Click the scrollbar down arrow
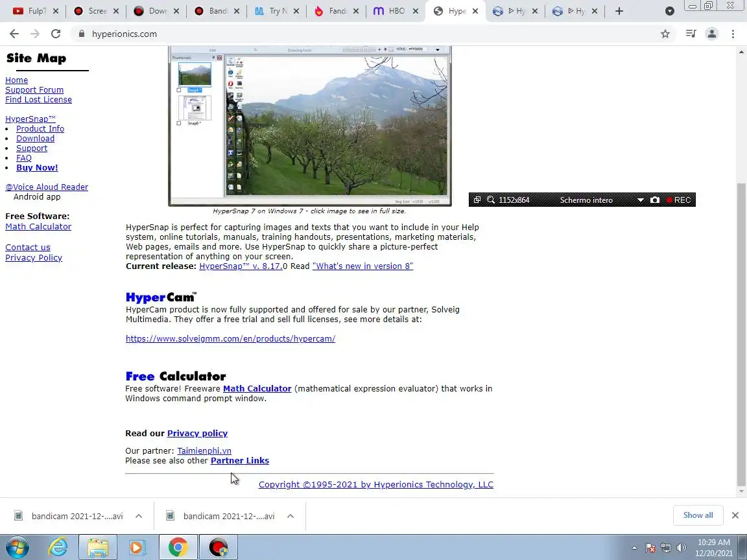This screenshot has height=560, width=747. click(741, 491)
